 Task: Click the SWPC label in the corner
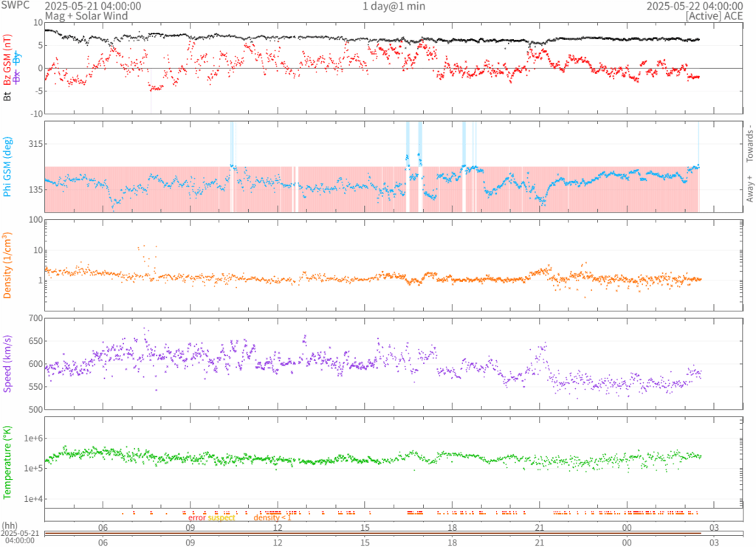point(16,6)
